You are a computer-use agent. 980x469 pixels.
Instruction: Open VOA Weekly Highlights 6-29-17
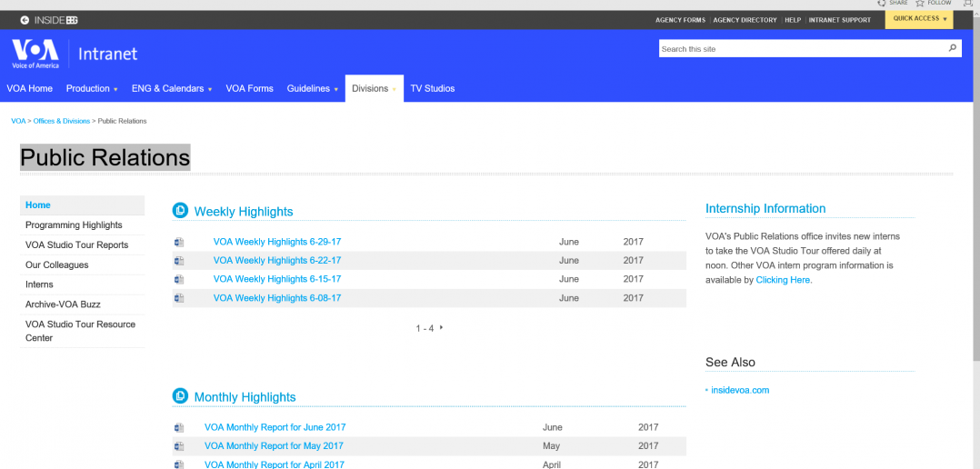click(277, 242)
